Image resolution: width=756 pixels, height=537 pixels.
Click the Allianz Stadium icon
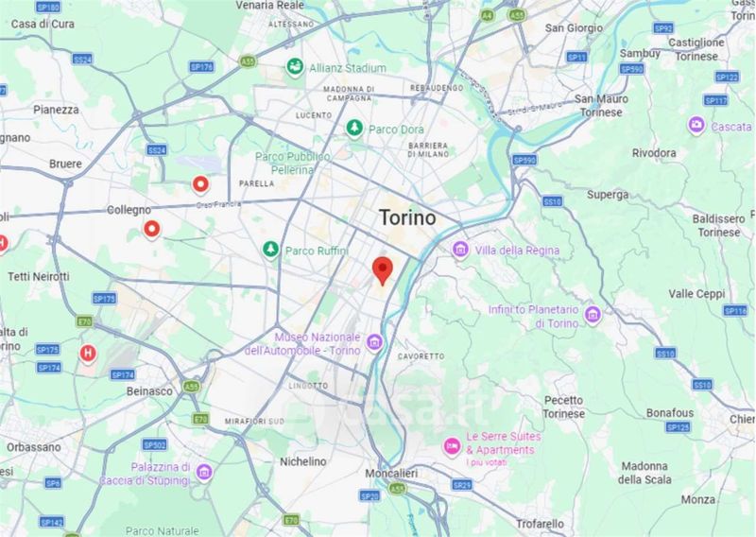(x=295, y=67)
